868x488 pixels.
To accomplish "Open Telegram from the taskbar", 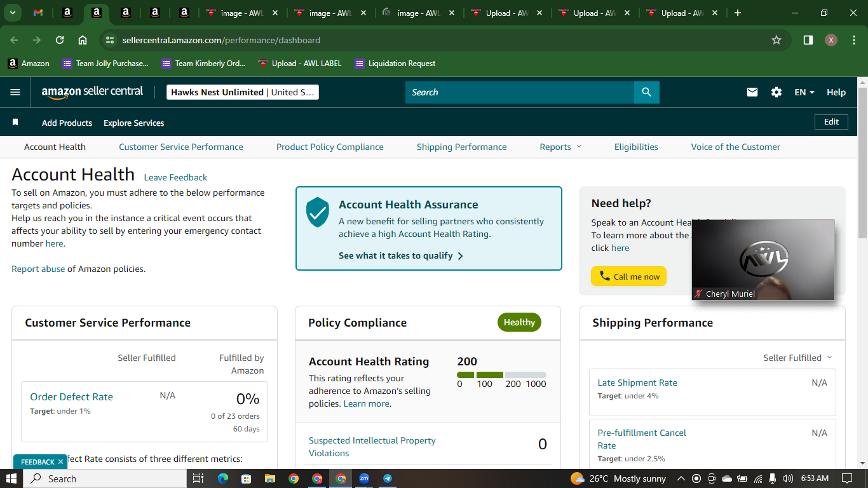I will point(388,478).
